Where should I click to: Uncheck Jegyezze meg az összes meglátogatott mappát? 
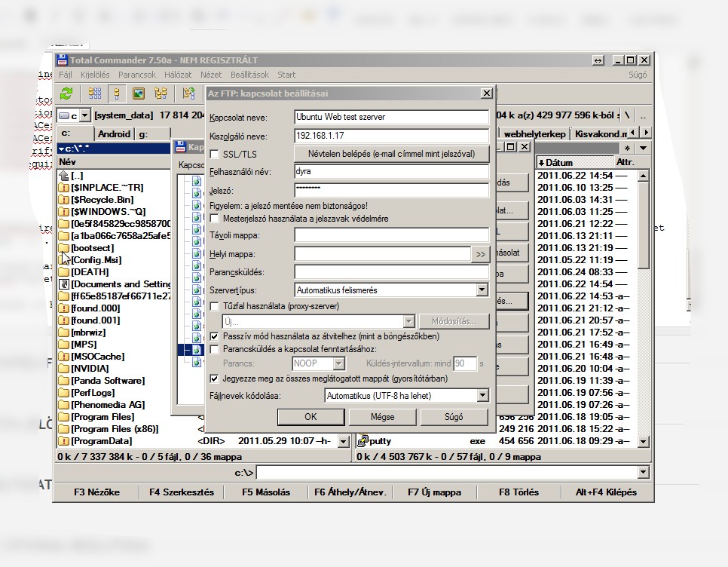[x=215, y=379]
